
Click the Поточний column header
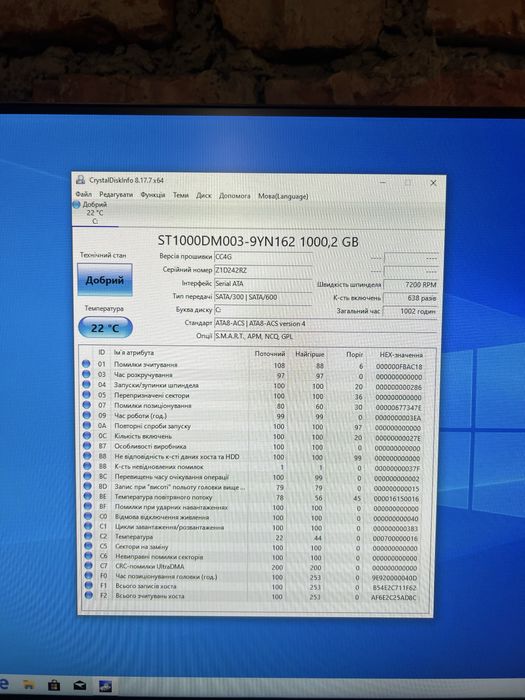coord(269,354)
